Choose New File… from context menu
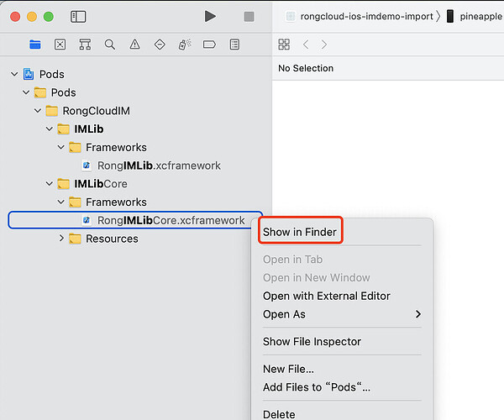 coord(288,369)
